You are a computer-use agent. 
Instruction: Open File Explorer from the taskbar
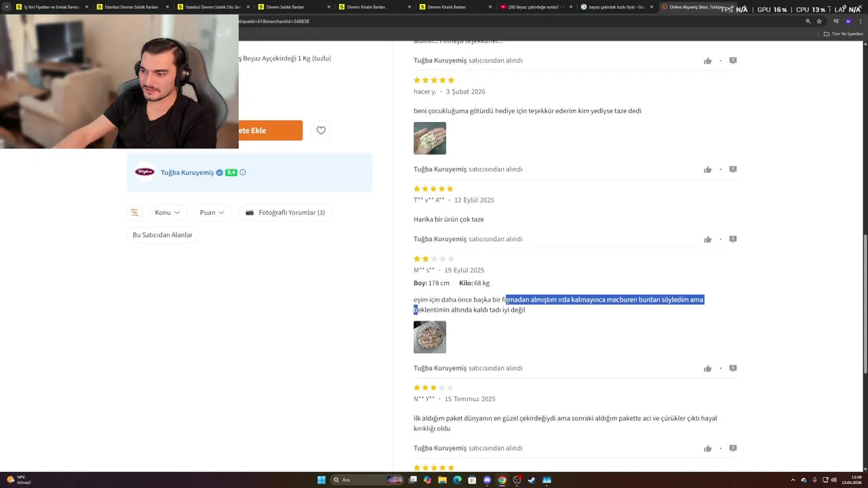pyautogui.click(x=442, y=480)
